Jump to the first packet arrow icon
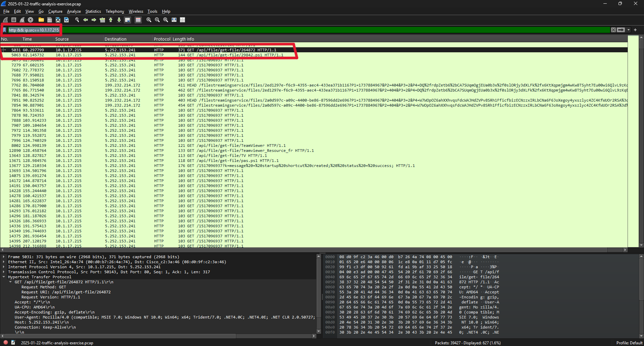The image size is (644, 346). point(111,20)
